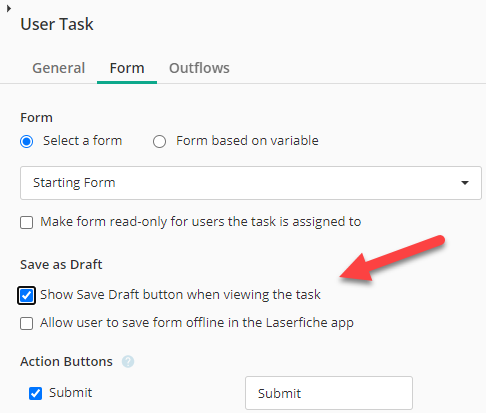The image size is (486, 413).
Task: Uncheck the Show Save Draft button checkbox
Action: (x=26, y=295)
